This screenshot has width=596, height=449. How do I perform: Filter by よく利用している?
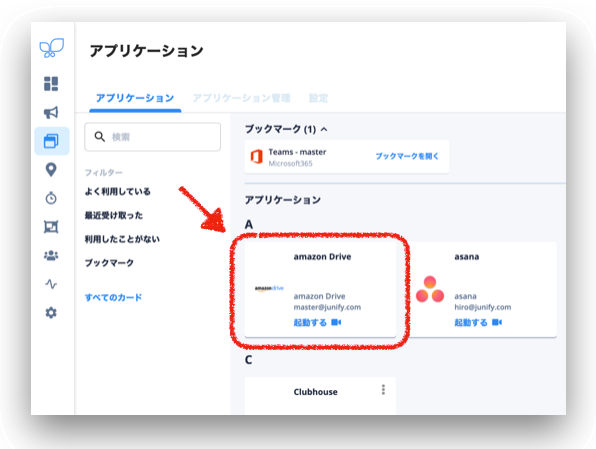pyautogui.click(x=117, y=191)
